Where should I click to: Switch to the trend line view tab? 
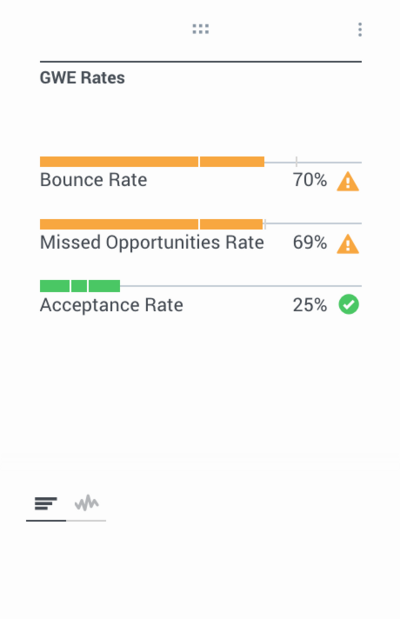86,503
